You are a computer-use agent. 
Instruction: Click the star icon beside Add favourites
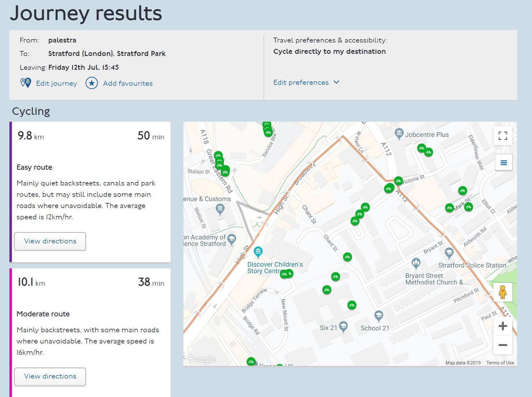pos(92,83)
